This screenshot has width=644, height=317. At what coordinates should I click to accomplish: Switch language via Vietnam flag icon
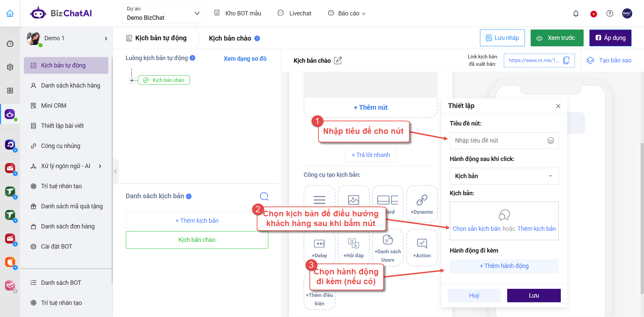594,14
